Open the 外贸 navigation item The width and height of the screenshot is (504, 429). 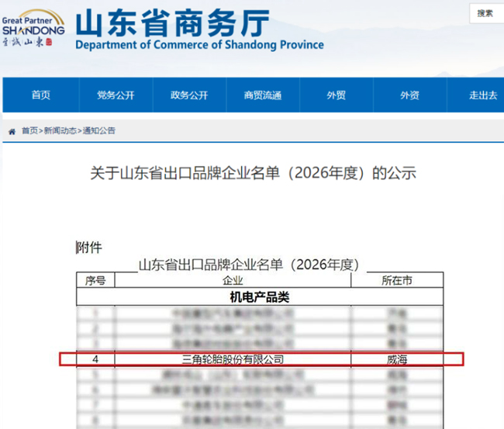pos(337,95)
